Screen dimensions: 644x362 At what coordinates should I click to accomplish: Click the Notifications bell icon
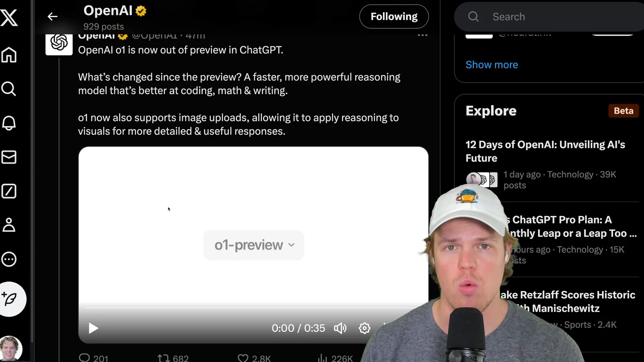[10, 123]
